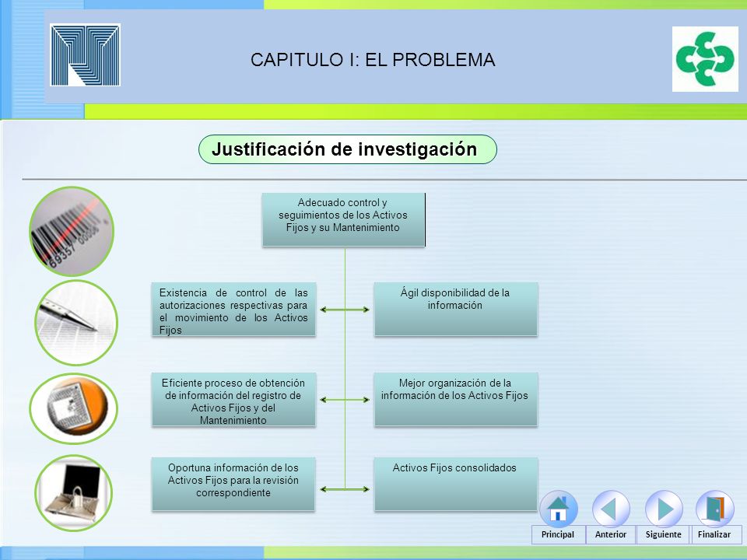Viewport: 747px width, 560px height.
Task: Click the Anterior left arrow icon
Action: (x=611, y=509)
